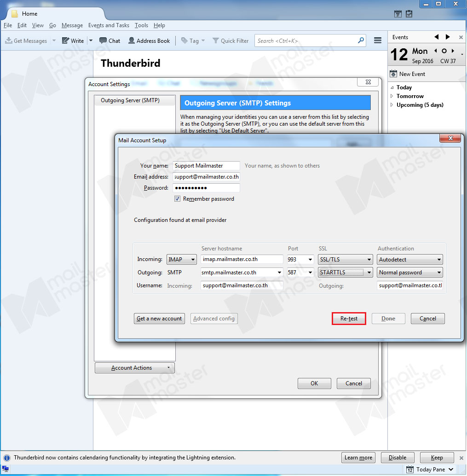Image resolution: width=467 pixels, height=476 pixels.
Task: Open the Message menu
Action: pos(72,25)
